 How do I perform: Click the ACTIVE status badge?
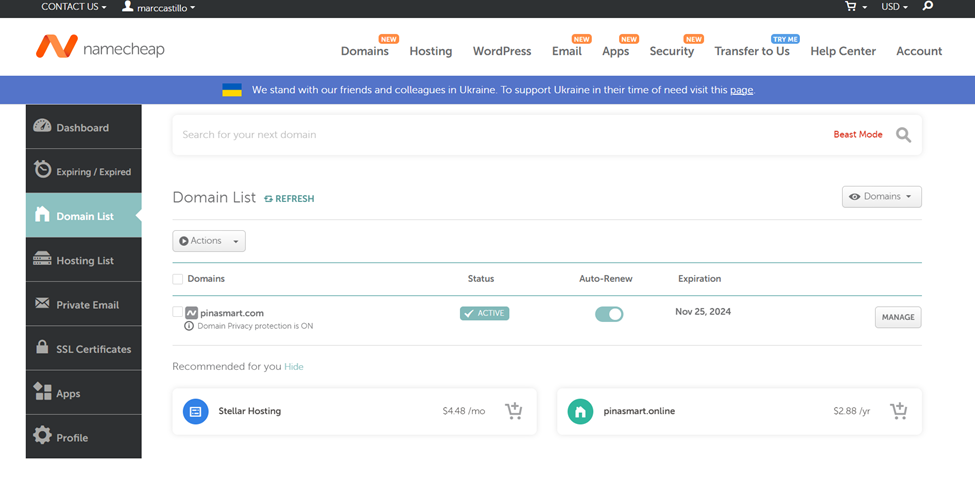point(484,313)
